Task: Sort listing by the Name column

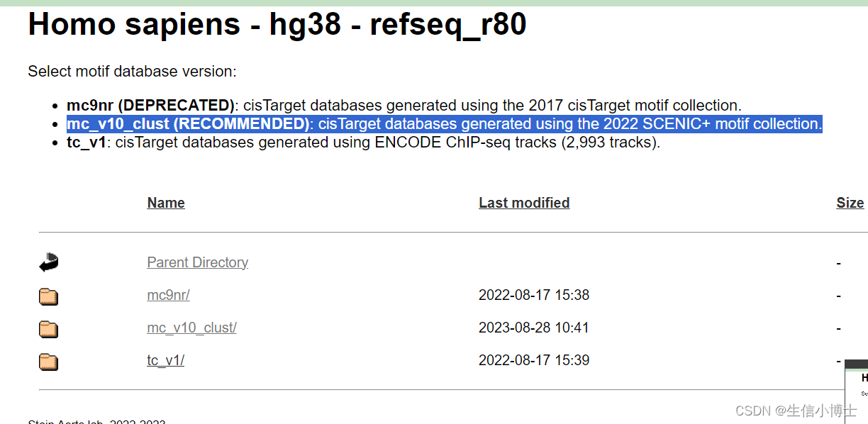Action: pyautogui.click(x=165, y=203)
